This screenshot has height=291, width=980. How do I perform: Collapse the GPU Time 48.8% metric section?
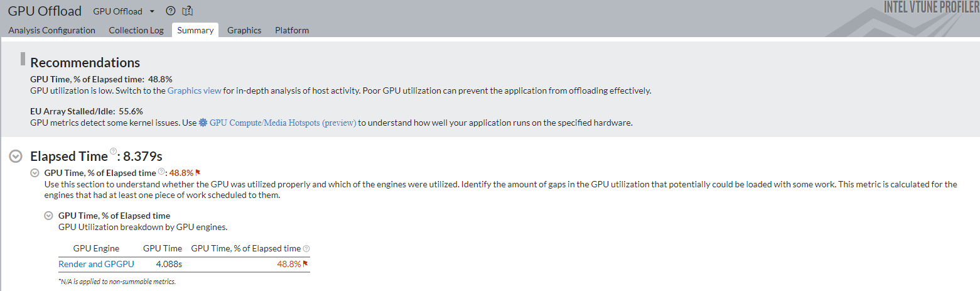(x=35, y=173)
